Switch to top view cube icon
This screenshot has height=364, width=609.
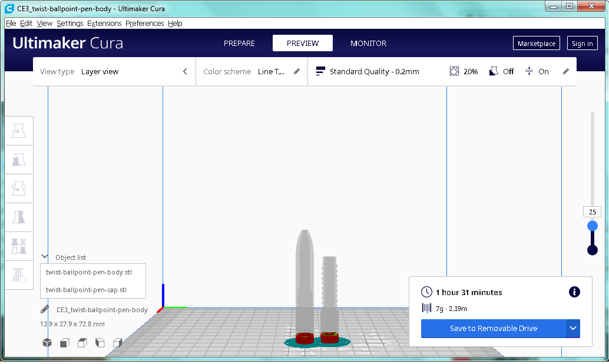82,343
